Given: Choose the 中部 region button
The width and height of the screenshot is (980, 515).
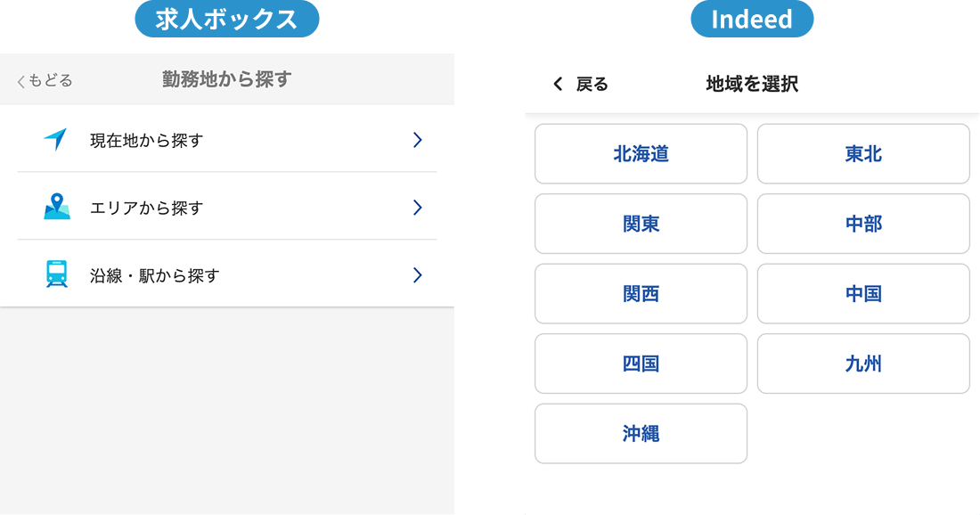Looking at the screenshot, I should tap(863, 224).
